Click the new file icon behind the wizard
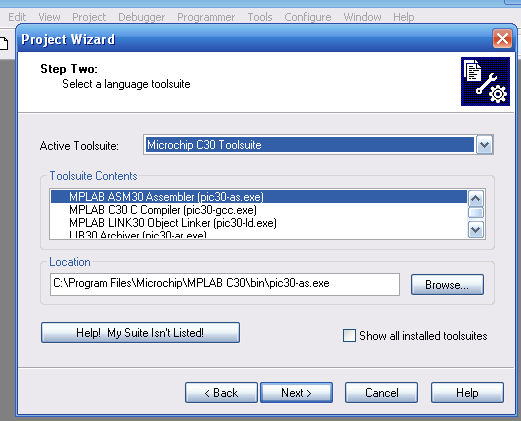521x421 pixels. coord(3,44)
